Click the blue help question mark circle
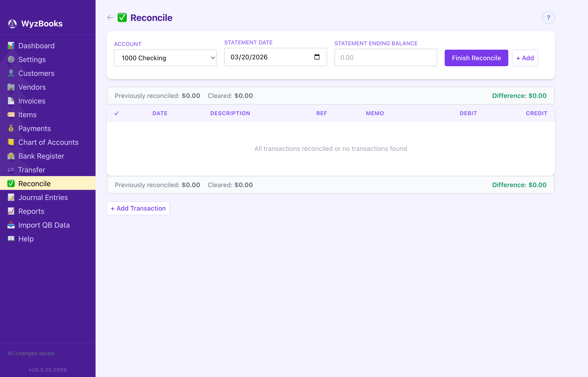588x377 pixels. [548, 17]
